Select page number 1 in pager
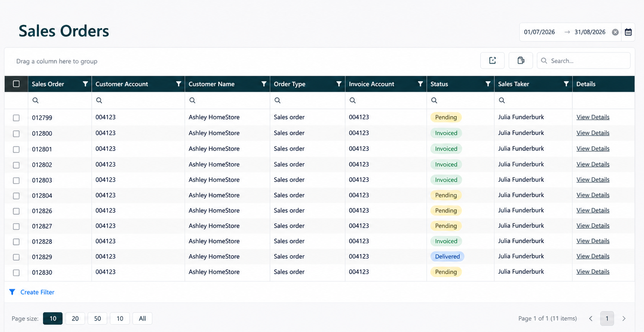Screen dimensions: 644x332 [x=607, y=318]
